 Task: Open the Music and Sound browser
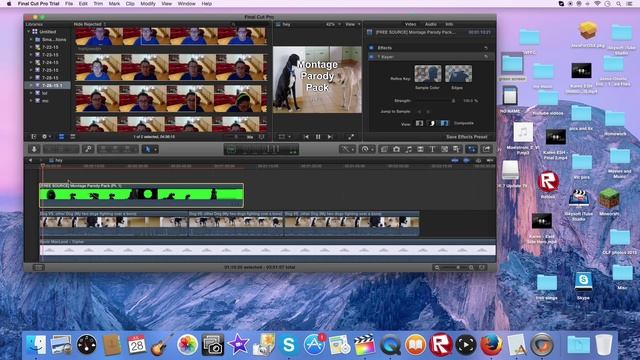click(409, 149)
